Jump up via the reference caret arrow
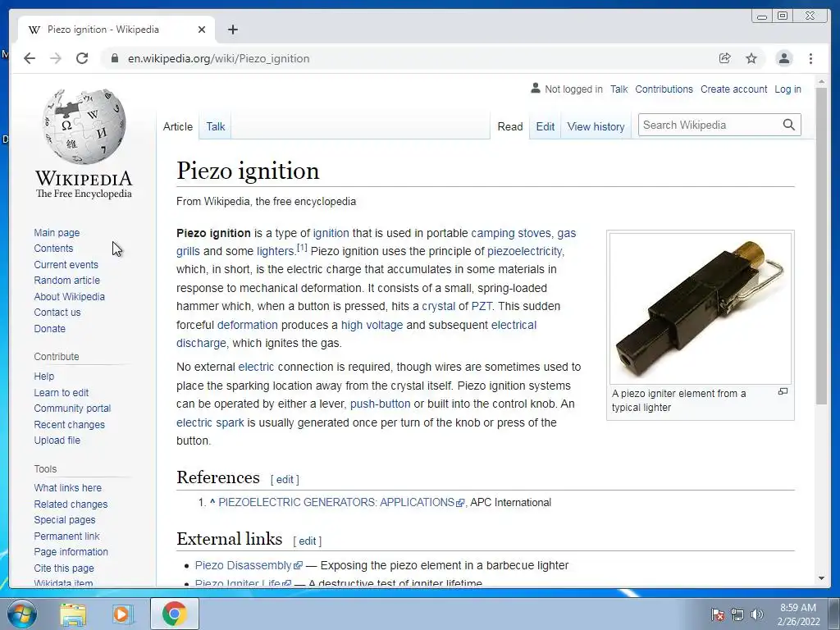840x630 pixels. (x=212, y=502)
